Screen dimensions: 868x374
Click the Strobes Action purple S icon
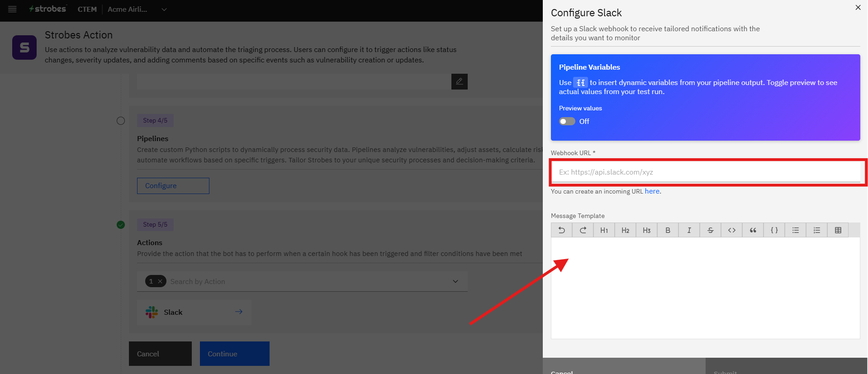[24, 47]
